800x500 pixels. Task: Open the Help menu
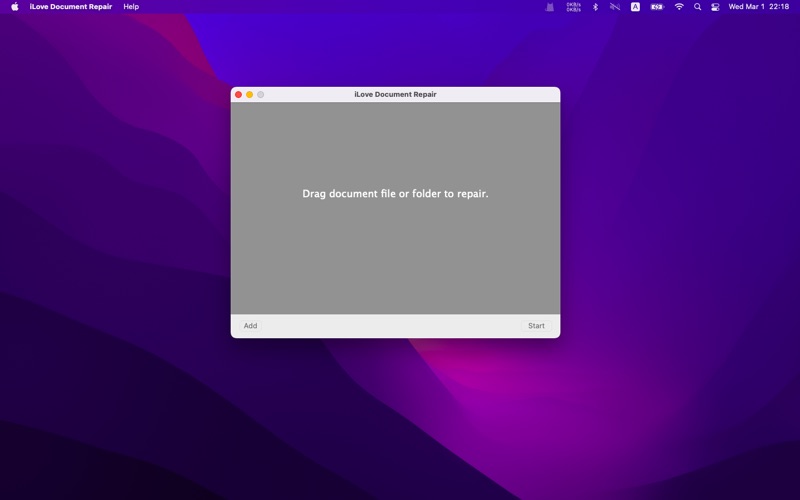(131, 7)
